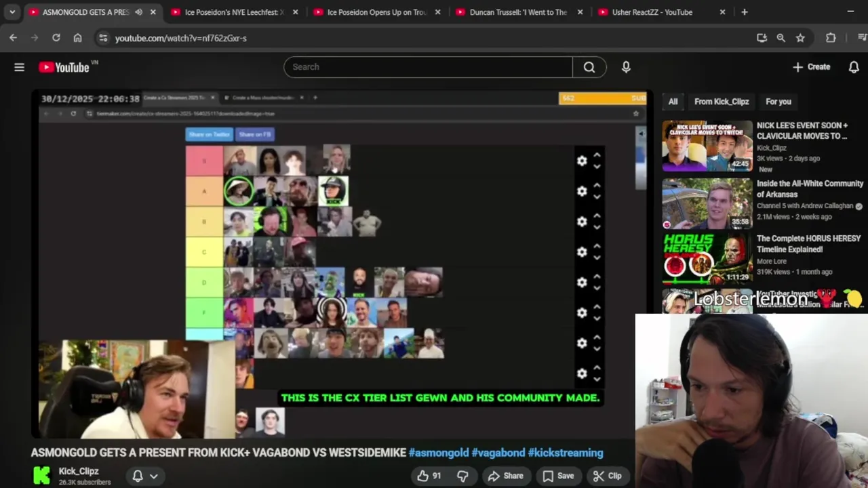
Task: Open the YouTube guide hamburger menu
Action: click(19, 67)
